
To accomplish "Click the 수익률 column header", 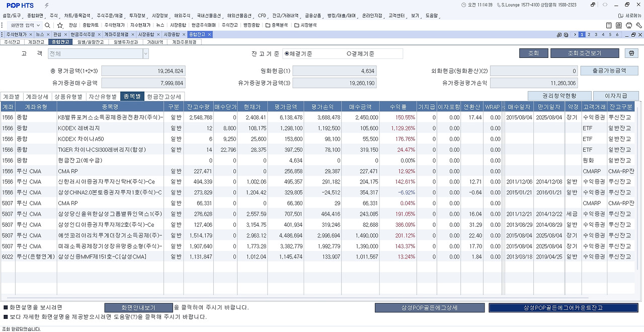I will tap(397, 107).
